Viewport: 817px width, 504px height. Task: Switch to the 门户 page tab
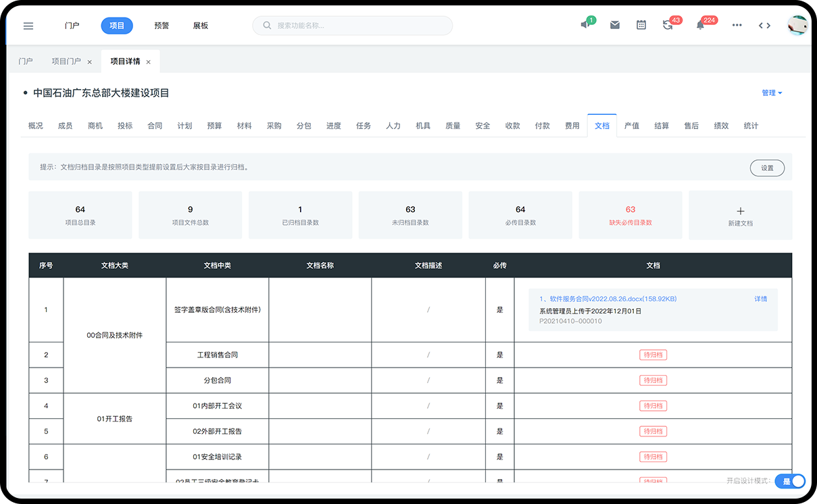(26, 61)
